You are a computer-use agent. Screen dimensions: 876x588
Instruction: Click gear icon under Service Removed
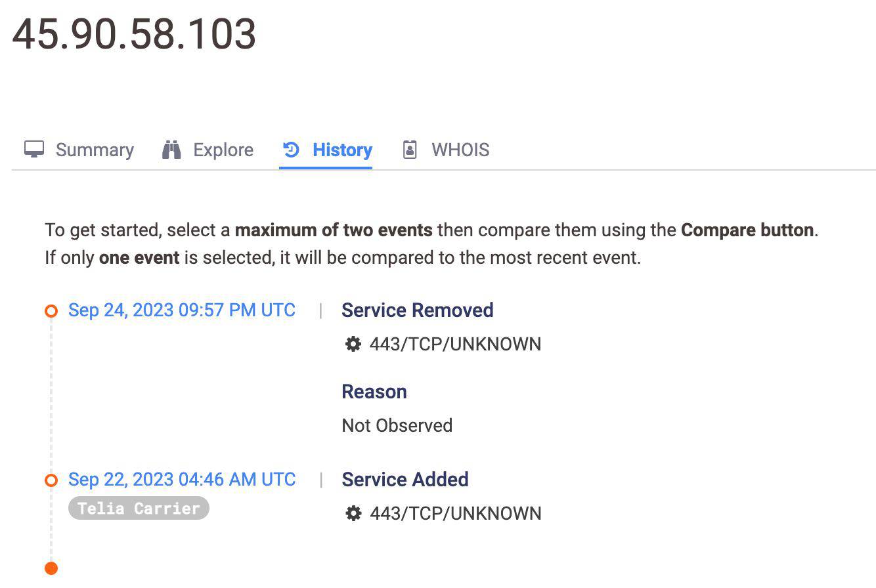pos(353,344)
